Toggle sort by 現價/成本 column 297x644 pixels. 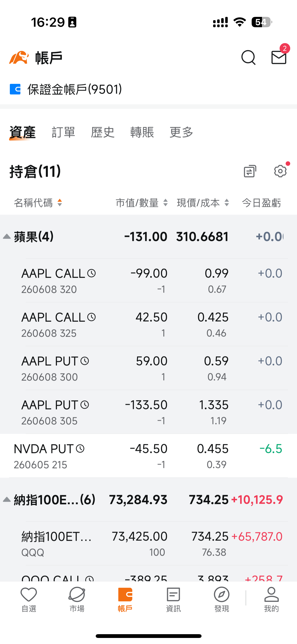pos(203,203)
